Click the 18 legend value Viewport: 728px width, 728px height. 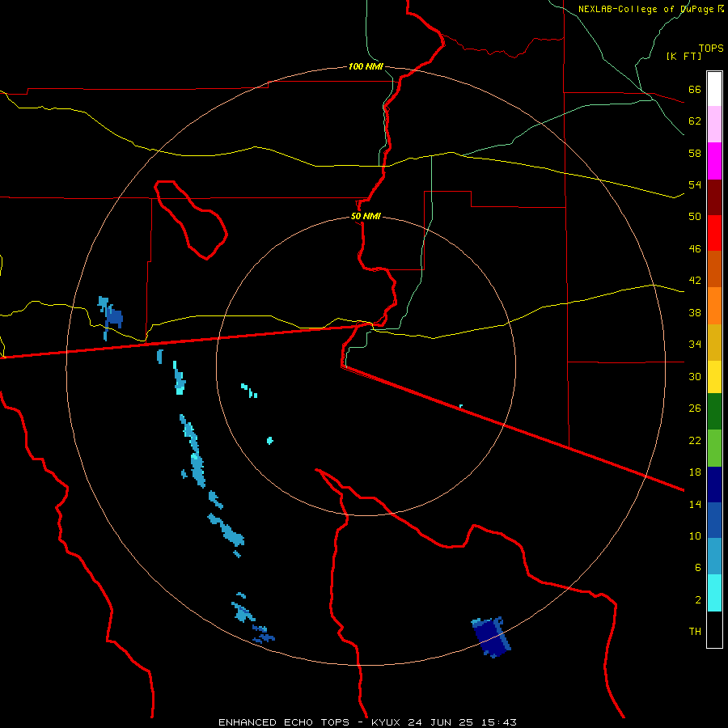[695, 472]
